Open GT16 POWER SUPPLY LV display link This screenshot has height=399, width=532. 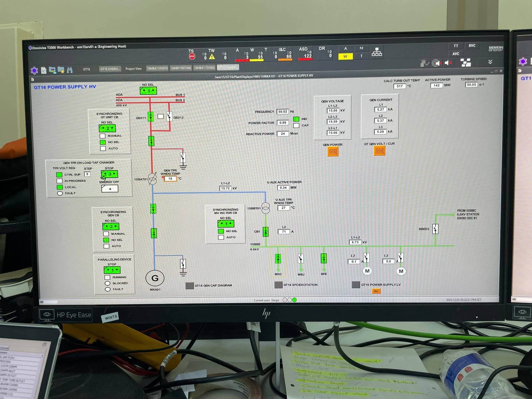click(356, 285)
